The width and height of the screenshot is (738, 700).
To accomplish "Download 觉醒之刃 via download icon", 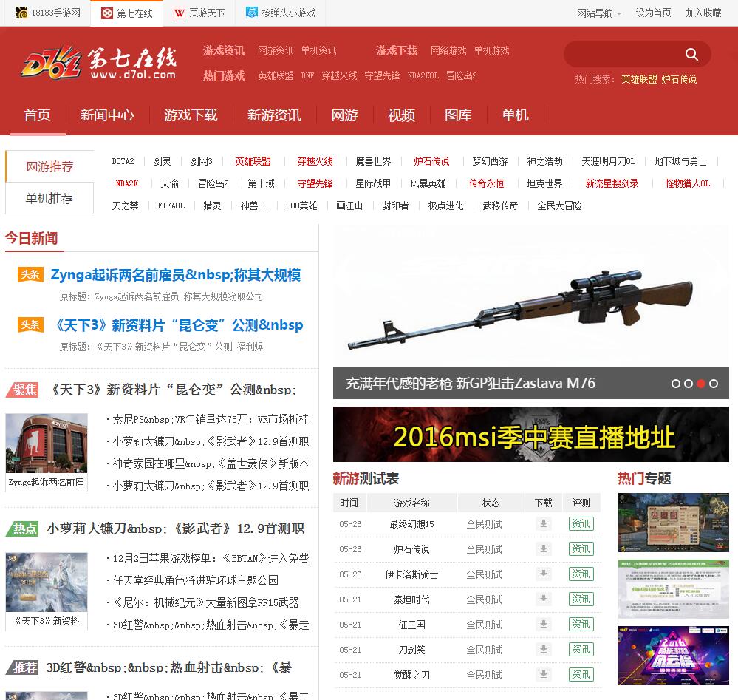I will point(543,675).
